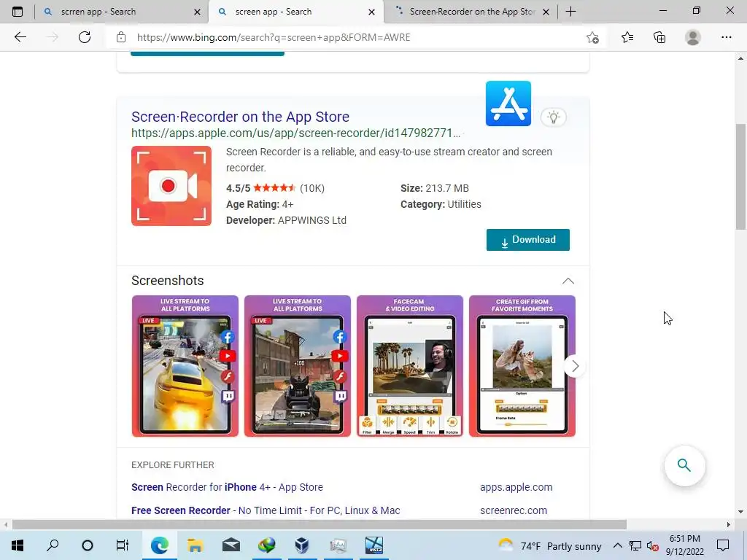Viewport: 747px width, 560px height.
Task: Open taskbar Search magnifier
Action: 53,545
